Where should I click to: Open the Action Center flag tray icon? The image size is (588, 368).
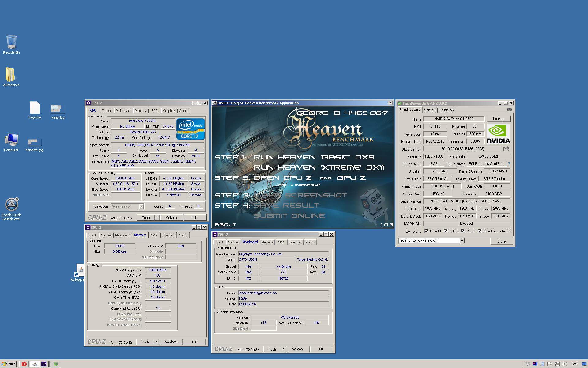click(x=550, y=364)
